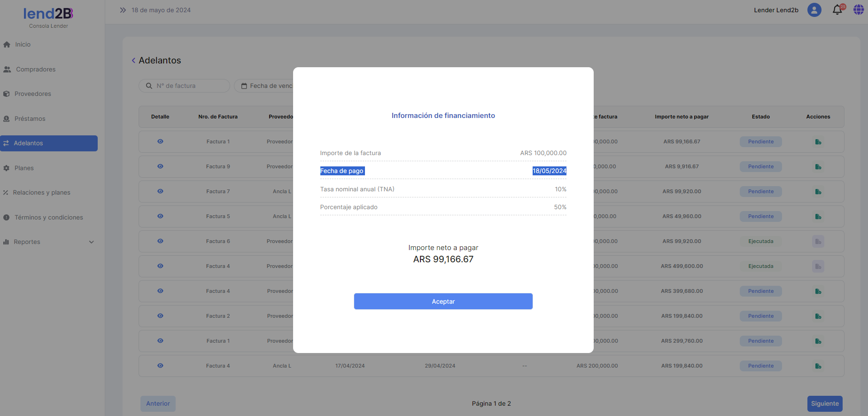Navigate to Préstamos section

[x=30, y=119]
